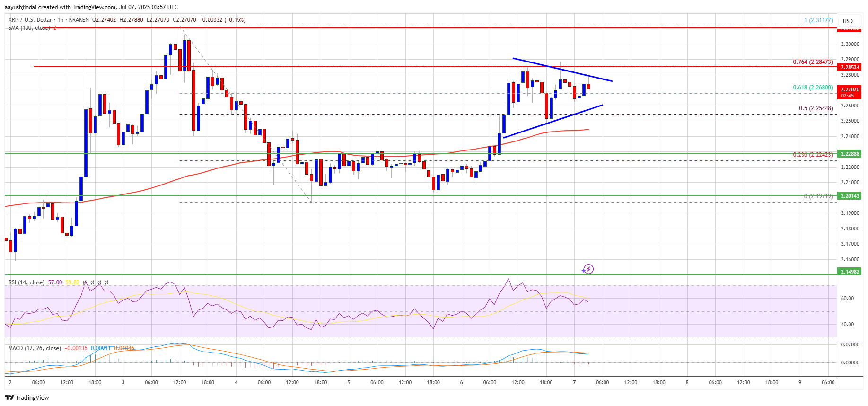Select the MACD (12, 26, close) indicator legend
Viewport: 868px width, 406px height.
click(x=35, y=348)
